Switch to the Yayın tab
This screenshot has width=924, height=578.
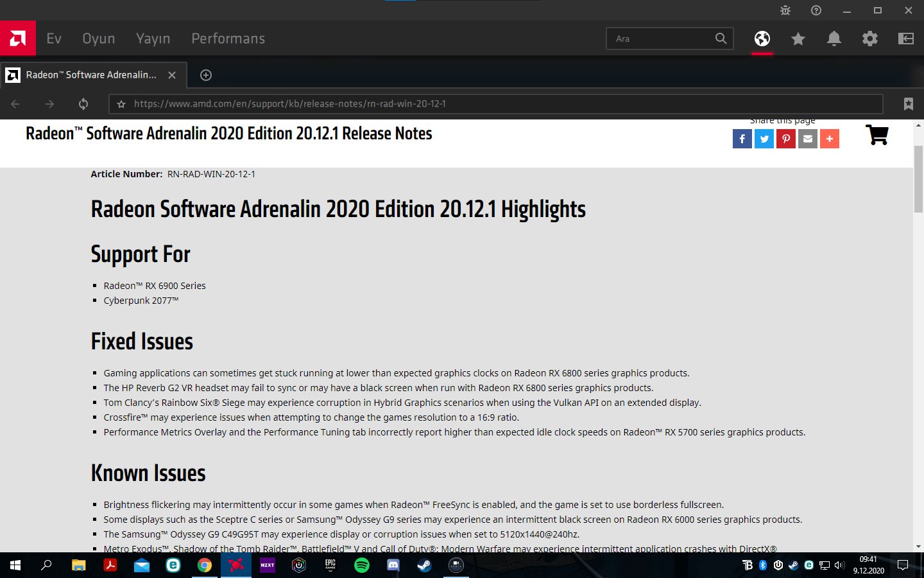point(153,39)
